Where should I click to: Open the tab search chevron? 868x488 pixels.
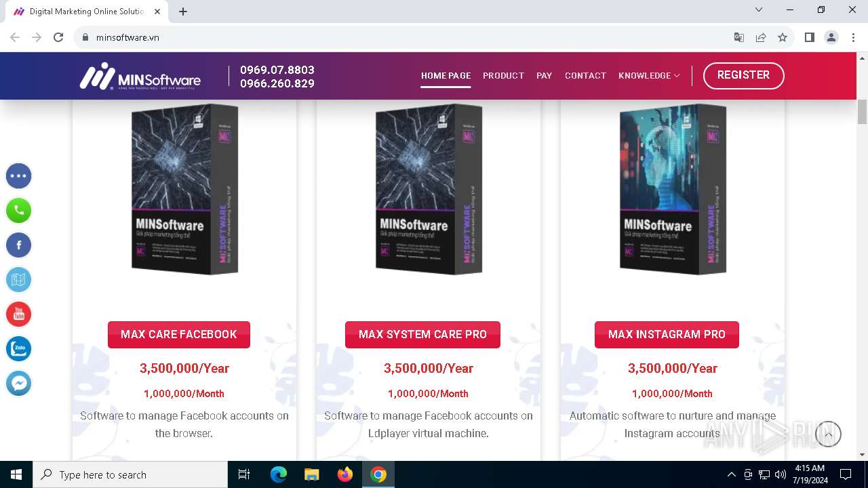pyautogui.click(x=759, y=10)
